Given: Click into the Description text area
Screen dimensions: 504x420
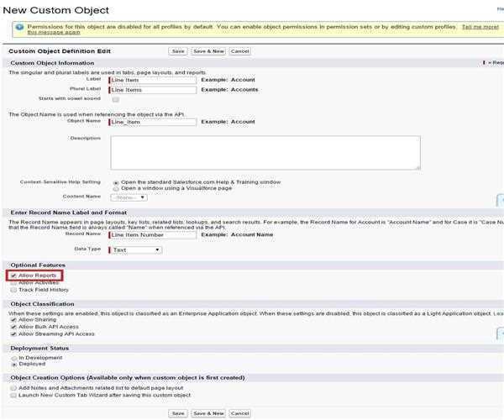Looking at the screenshot, I should pyautogui.click(x=265, y=153).
